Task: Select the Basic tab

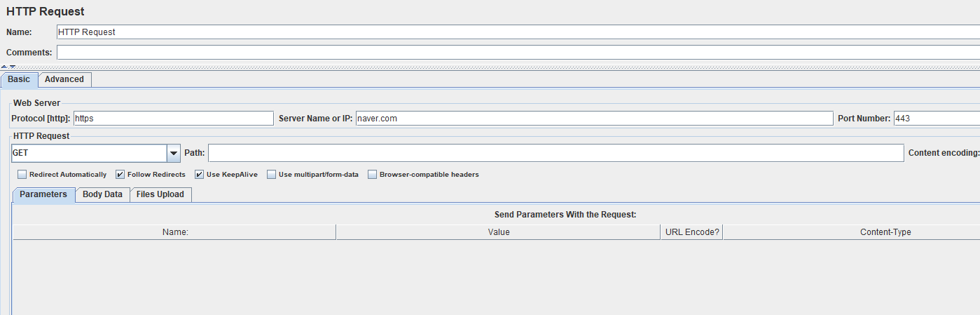Action: tap(19, 79)
